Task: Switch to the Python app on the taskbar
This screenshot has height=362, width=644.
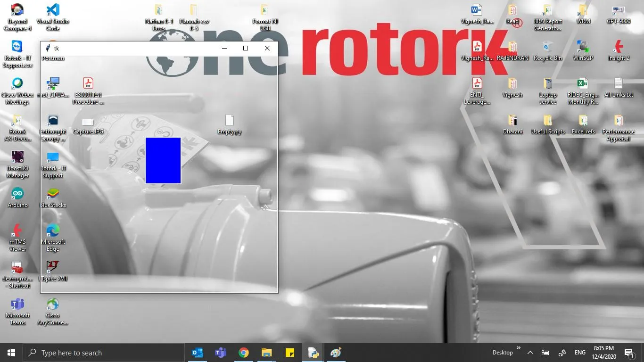Action: [x=313, y=353]
